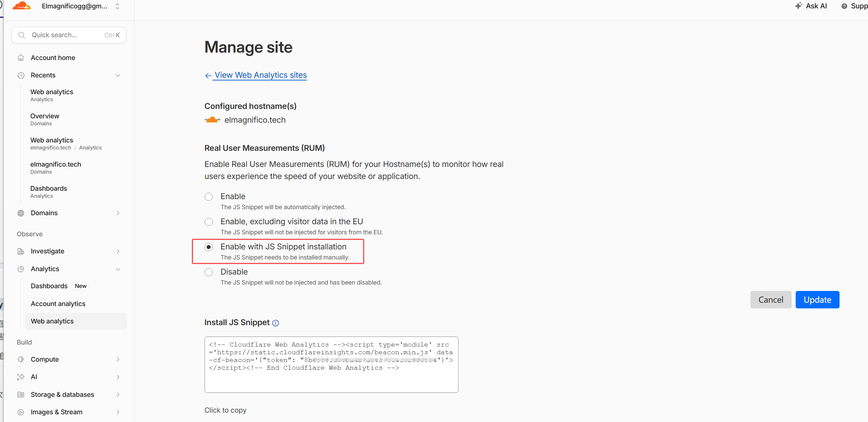Open recent elmagnifico.tech Domains entry

(56, 168)
